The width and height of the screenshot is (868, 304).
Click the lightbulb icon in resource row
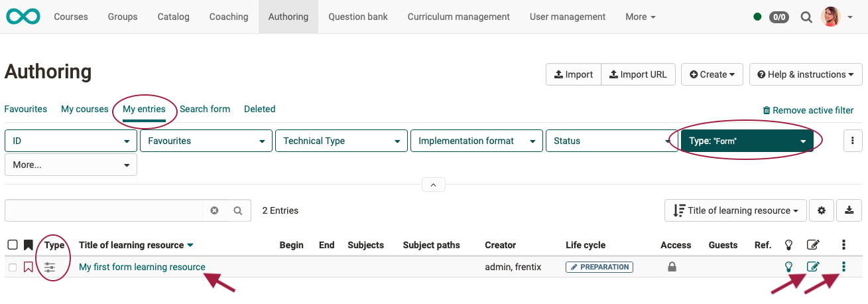(789, 267)
